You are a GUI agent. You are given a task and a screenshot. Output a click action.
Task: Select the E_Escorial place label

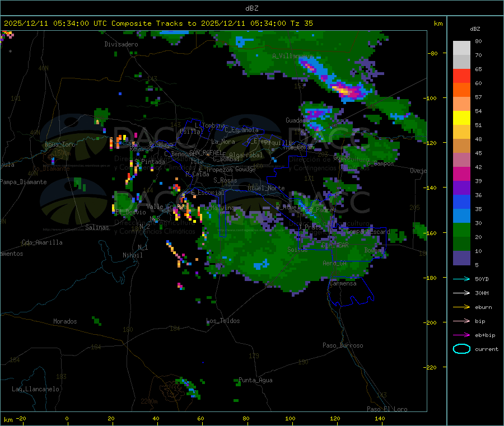pyautogui.click(x=207, y=193)
